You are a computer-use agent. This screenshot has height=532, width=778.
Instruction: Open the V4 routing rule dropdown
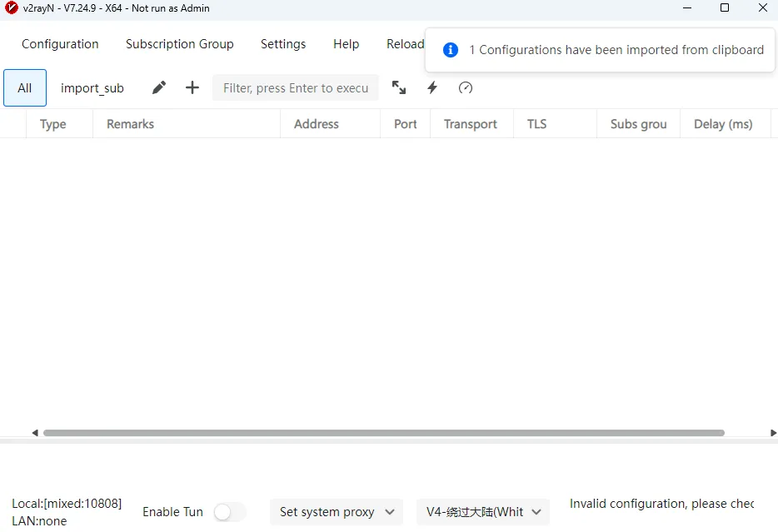483,512
